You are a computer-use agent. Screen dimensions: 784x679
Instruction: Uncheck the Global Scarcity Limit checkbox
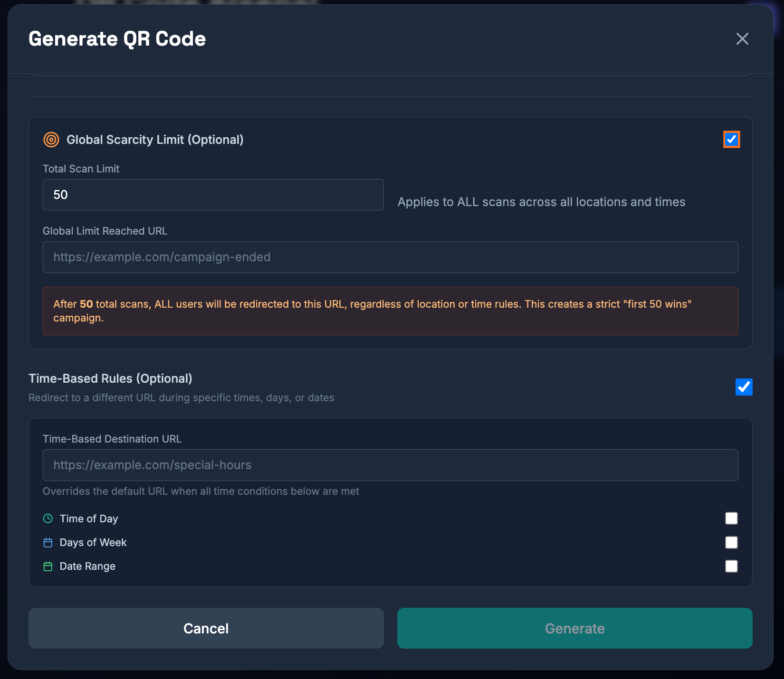tap(731, 140)
